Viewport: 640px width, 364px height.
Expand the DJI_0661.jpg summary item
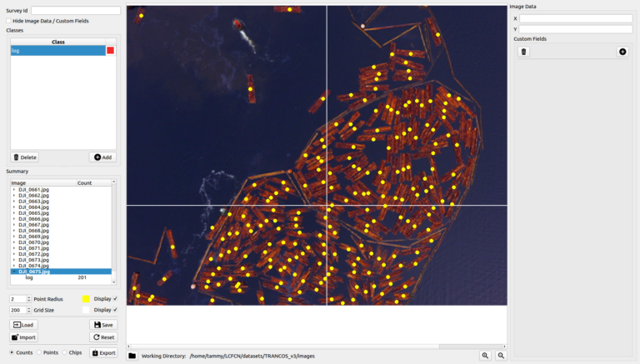[x=14, y=190]
